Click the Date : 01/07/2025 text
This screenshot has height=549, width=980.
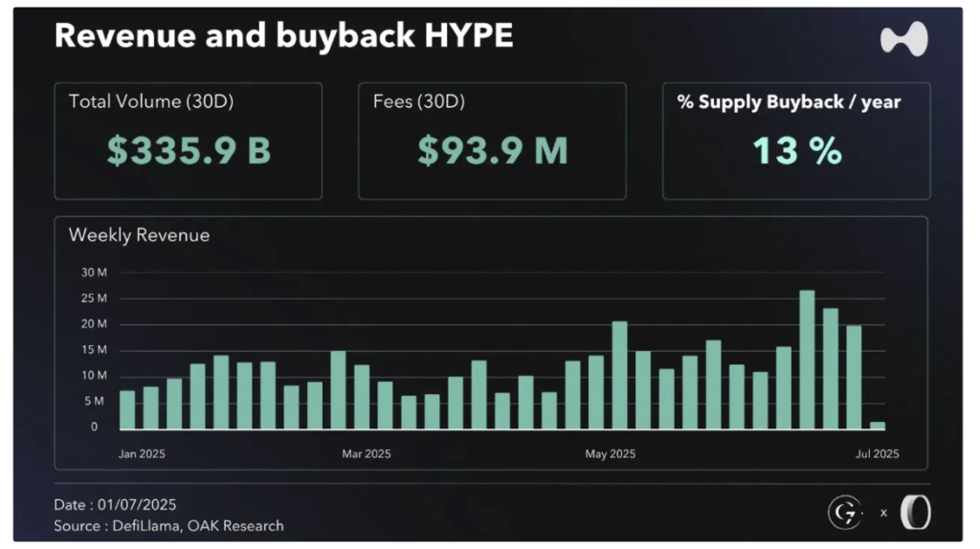(115, 504)
